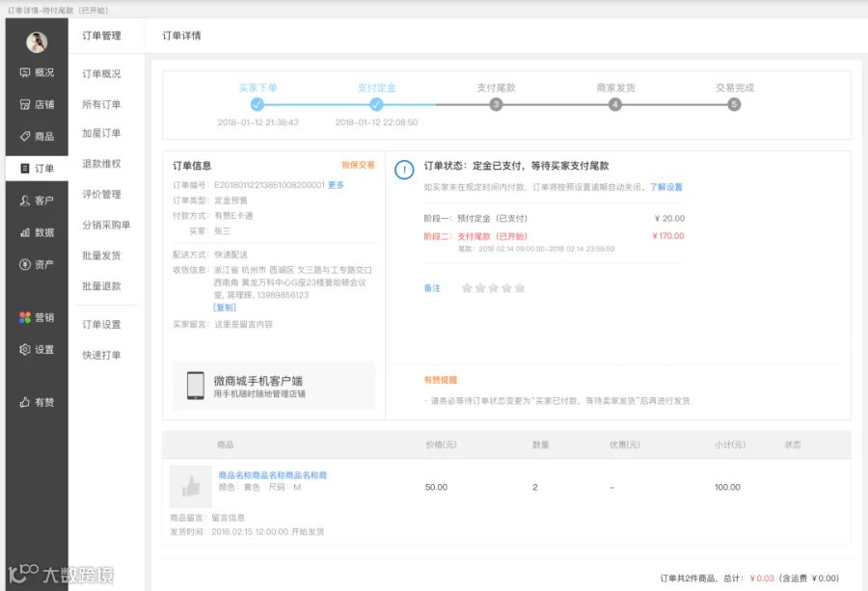Set the third star in the 备注 rating
Image resolution: width=868 pixels, height=591 pixels.
pyautogui.click(x=493, y=287)
